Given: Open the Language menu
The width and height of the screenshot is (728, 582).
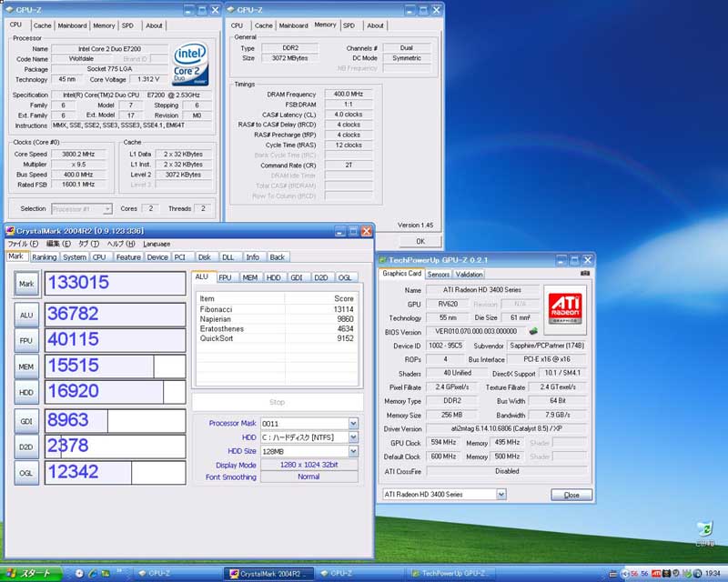Looking at the screenshot, I should [x=157, y=244].
